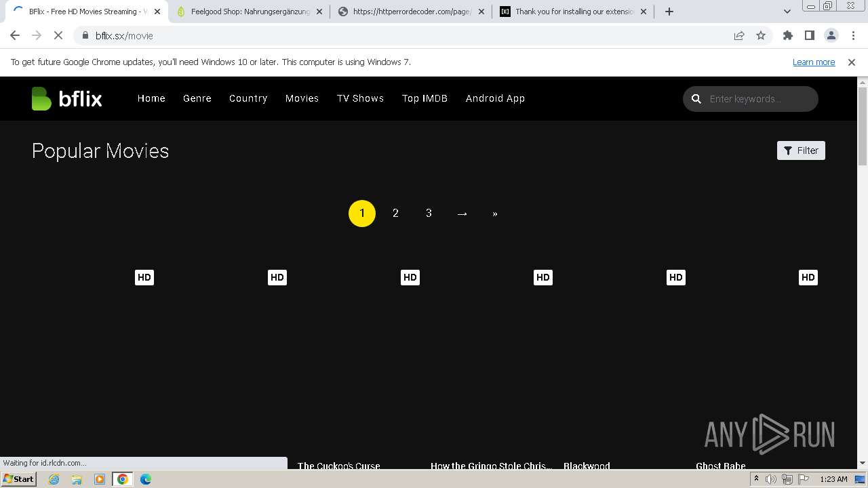Dismiss the Chrome update notice bar
The image size is (868, 488).
click(852, 62)
